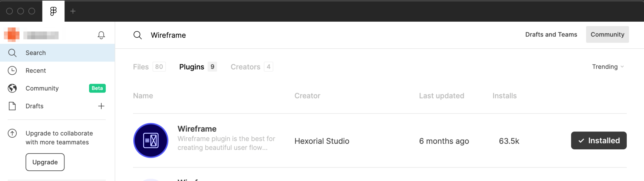Switch to the Files tab
This screenshot has height=181, width=644.
click(x=149, y=67)
